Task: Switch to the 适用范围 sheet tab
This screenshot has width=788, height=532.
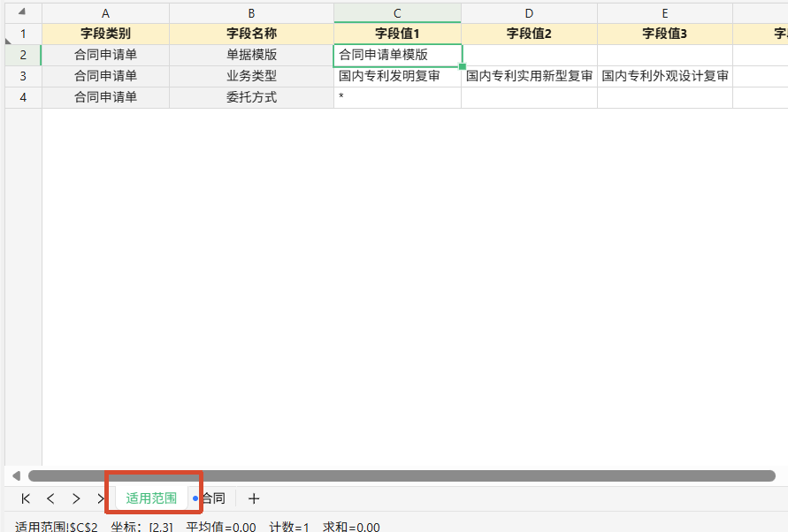Action: pyautogui.click(x=151, y=498)
